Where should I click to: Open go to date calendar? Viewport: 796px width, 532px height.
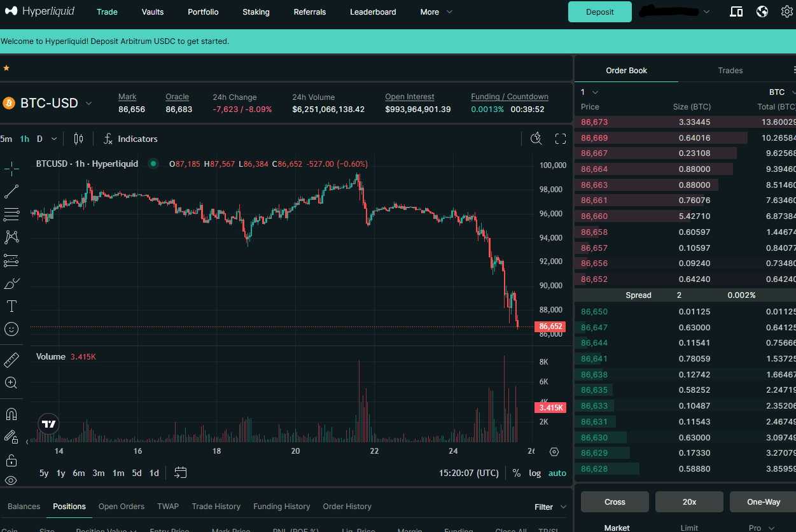pyautogui.click(x=181, y=473)
